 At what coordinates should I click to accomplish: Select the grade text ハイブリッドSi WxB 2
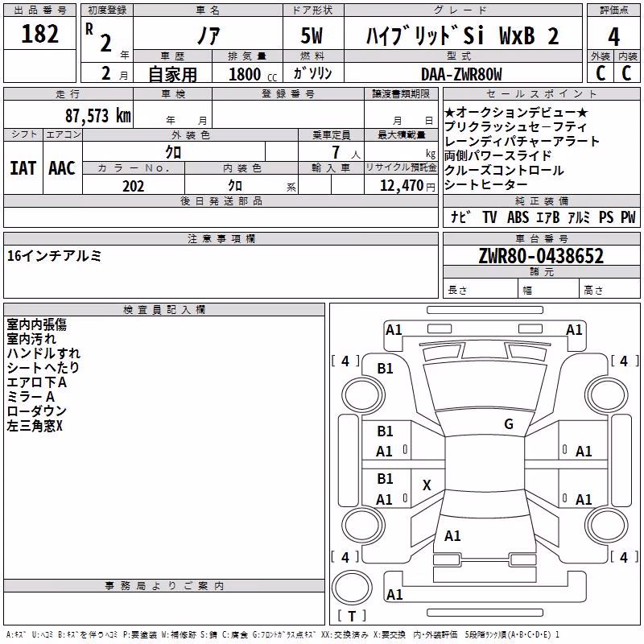462,35
